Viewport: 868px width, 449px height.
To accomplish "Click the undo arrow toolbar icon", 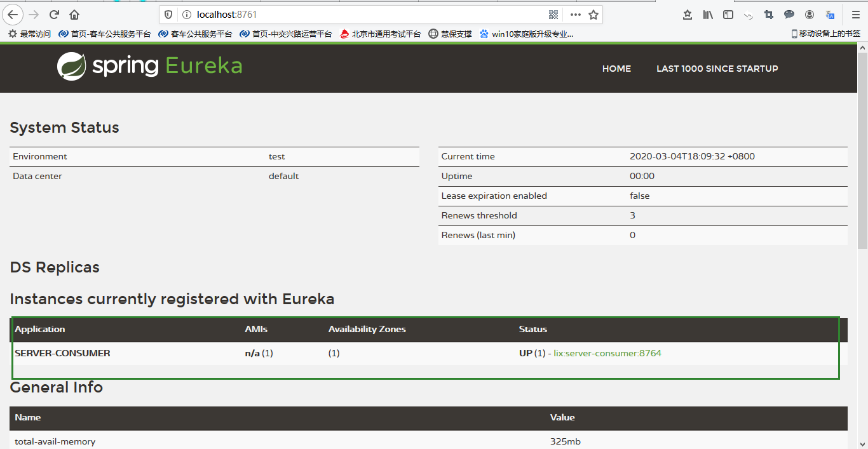I will (749, 14).
